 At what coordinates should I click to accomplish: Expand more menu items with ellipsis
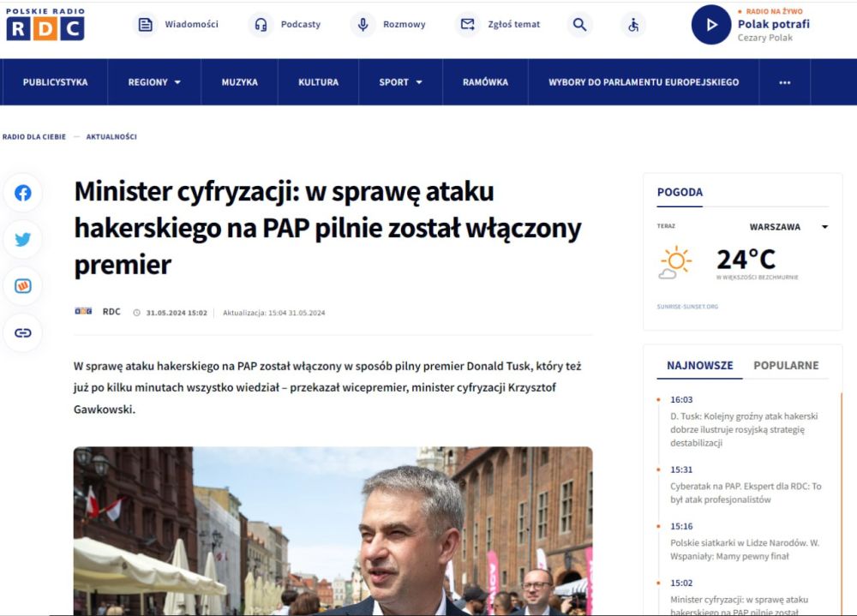coord(784,82)
